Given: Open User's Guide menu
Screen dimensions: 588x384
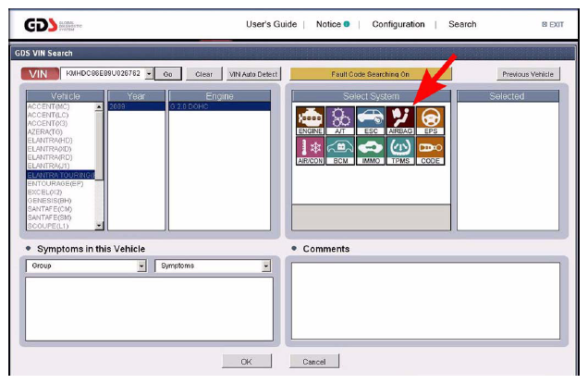Looking at the screenshot, I should click(x=272, y=24).
